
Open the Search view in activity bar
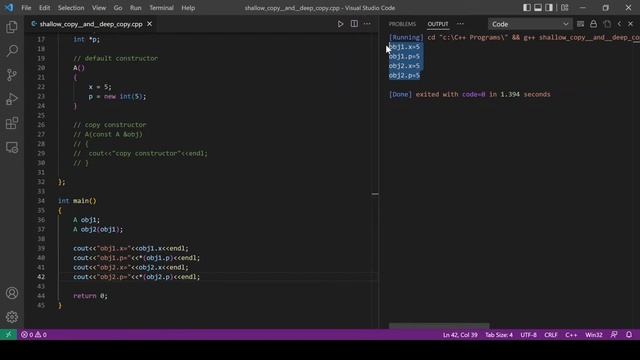click(12, 51)
